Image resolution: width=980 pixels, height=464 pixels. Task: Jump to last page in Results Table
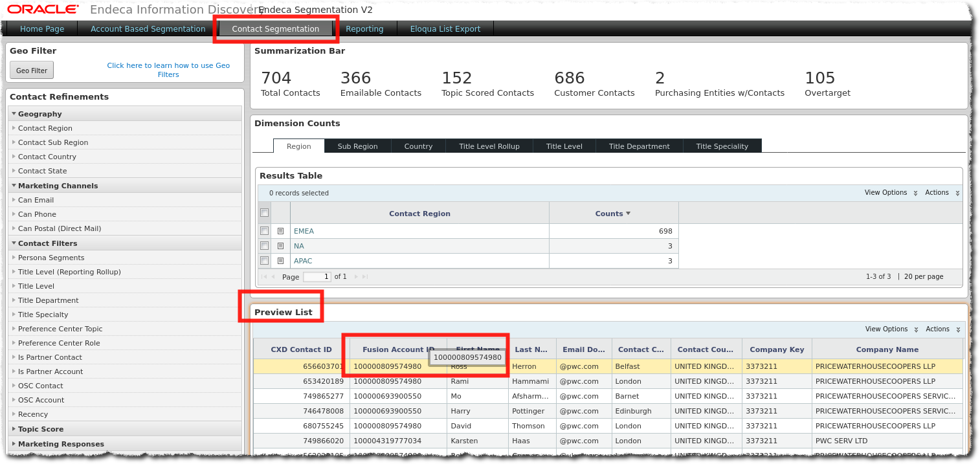(x=365, y=277)
